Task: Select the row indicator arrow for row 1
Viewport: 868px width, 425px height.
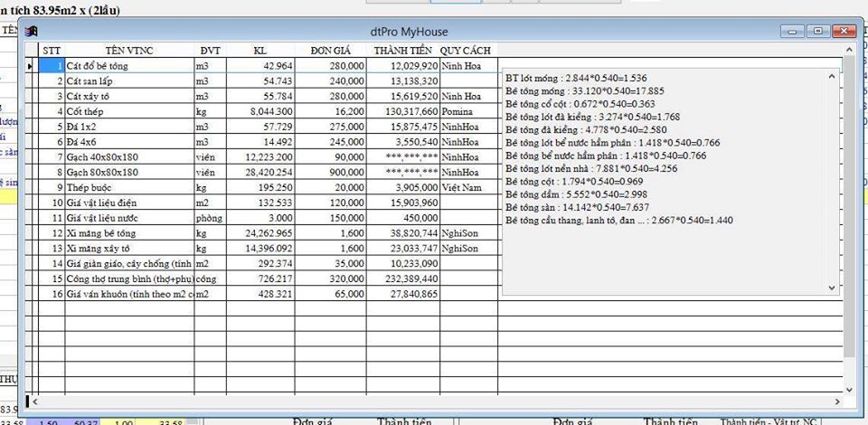Action: (x=31, y=66)
